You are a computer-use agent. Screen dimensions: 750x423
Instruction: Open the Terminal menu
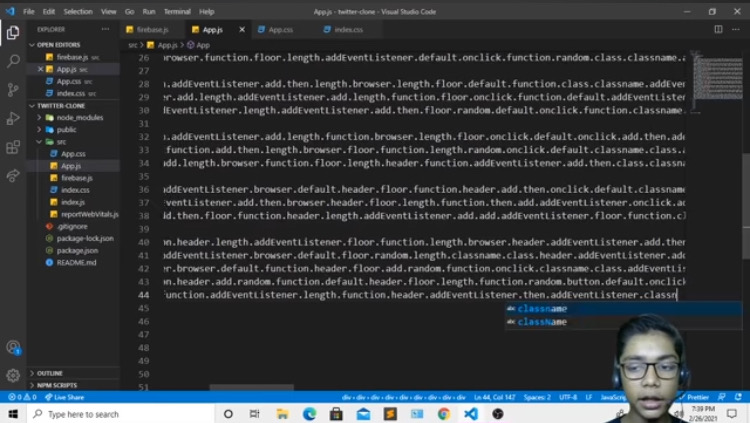tap(177, 11)
